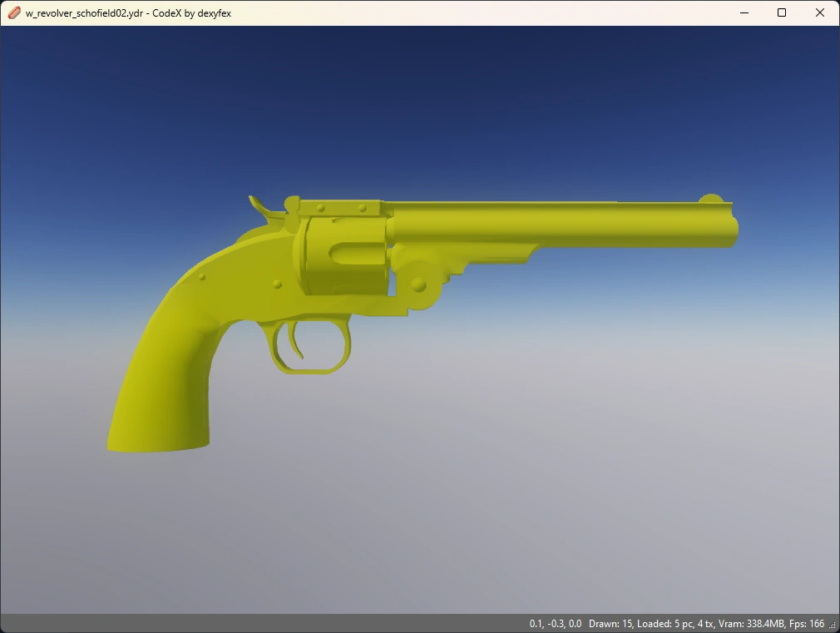Click the resize grip in the status bar corner

click(833, 625)
